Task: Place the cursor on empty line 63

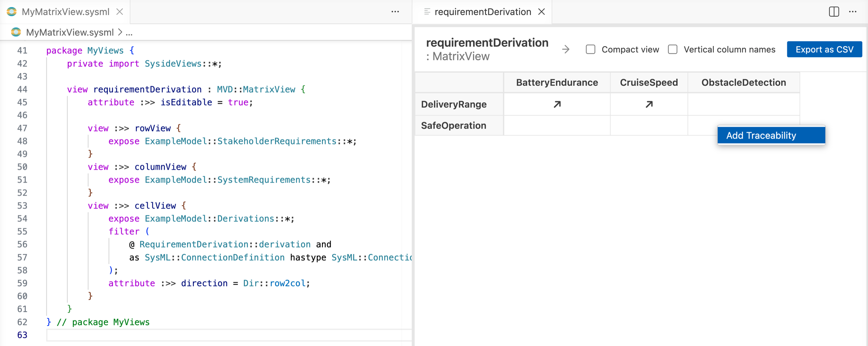Action: pyautogui.click(x=228, y=335)
